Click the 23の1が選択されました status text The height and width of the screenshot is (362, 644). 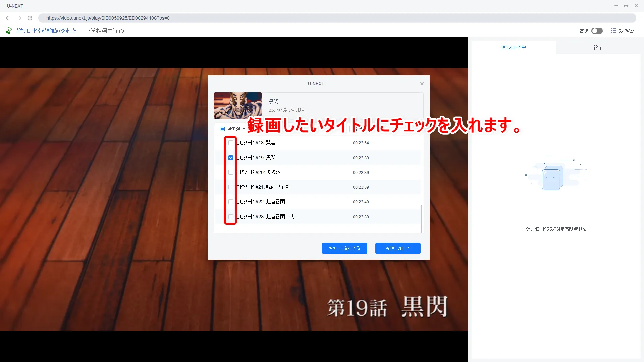pyautogui.click(x=287, y=110)
